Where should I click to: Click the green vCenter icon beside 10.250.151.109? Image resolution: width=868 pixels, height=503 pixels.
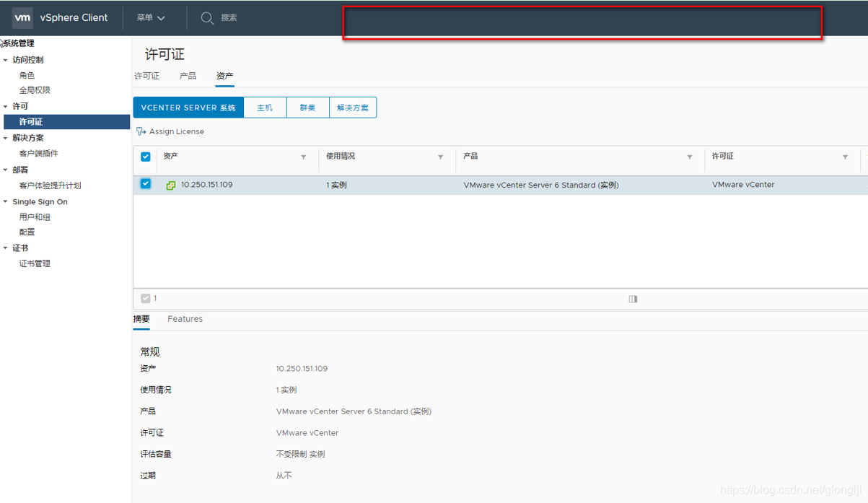click(x=171, y=185)
